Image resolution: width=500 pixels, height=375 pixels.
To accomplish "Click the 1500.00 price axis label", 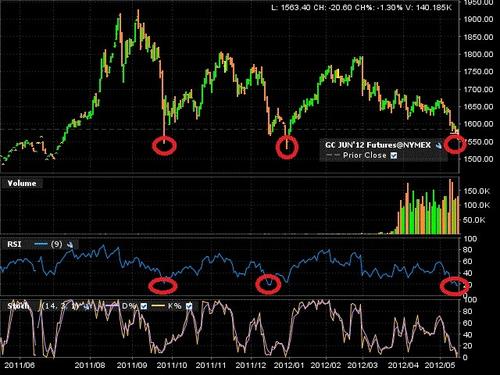I will click(478, 159).
